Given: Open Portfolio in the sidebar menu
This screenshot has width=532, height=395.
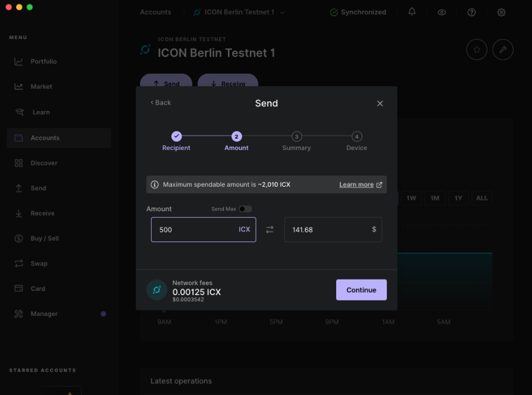Looking at the screenshot, I should pyautogui.click(x=43, y=61).
